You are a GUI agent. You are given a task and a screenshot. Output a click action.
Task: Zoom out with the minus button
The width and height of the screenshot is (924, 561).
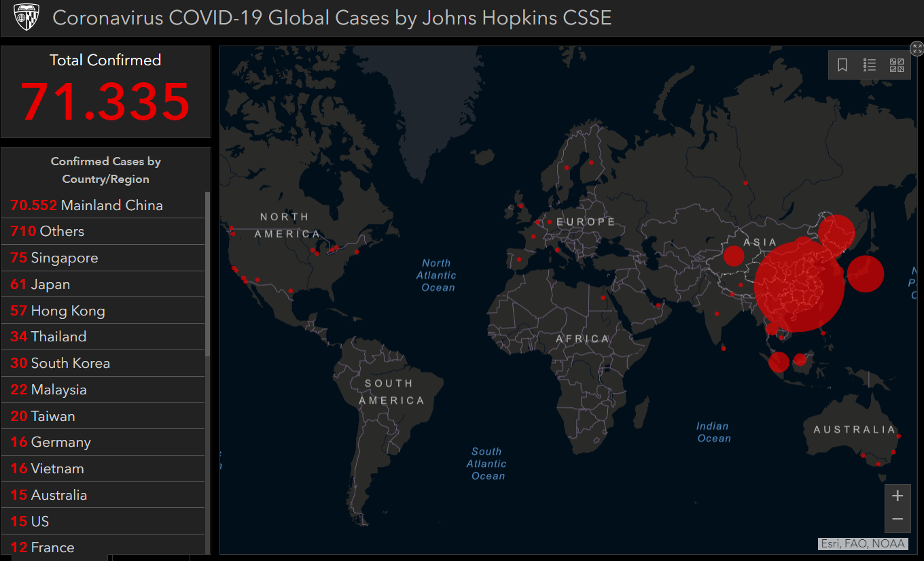898,520
